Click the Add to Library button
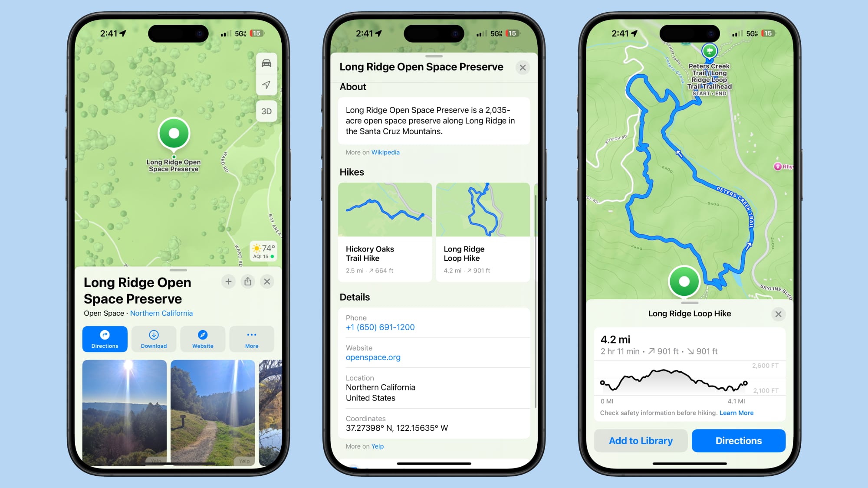868x488 pixels. [x=641, y=440]
